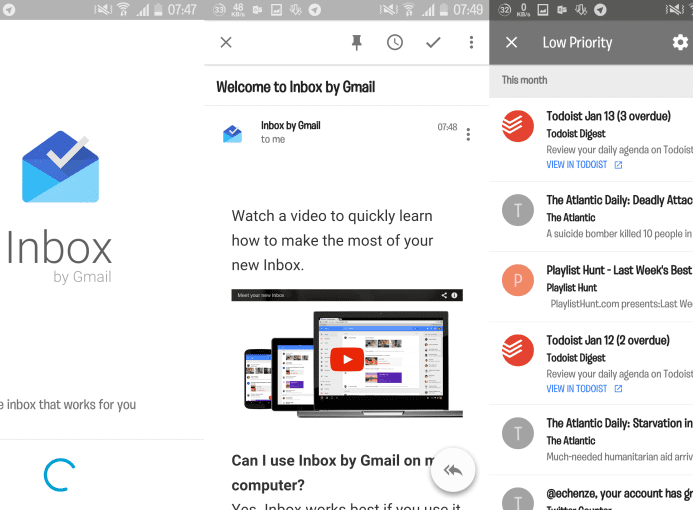The width and height of the screenshot is (693, 510).
Task: Tap the 'This month' section header
Action: click(524, 80)
